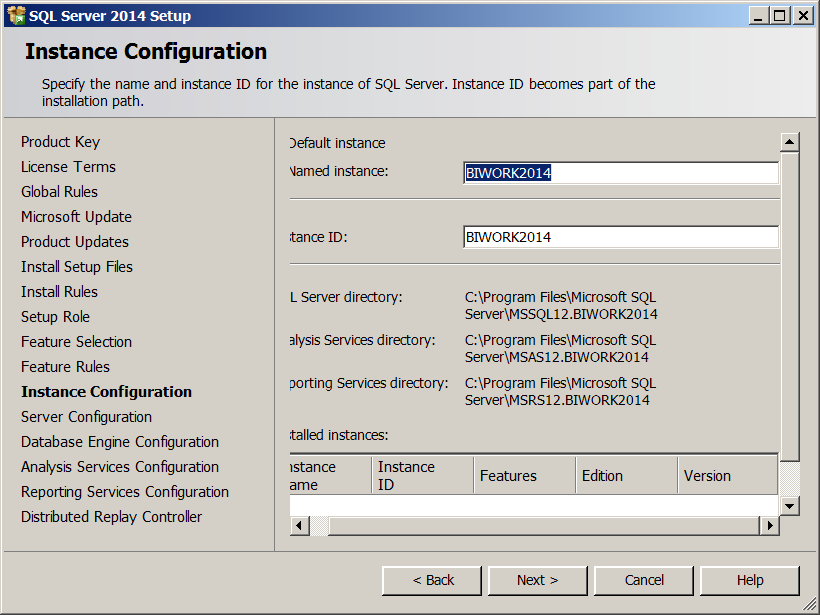Click the Version column header
The width and height of the screenshot is (820, 615).
(x=726, y=476)
